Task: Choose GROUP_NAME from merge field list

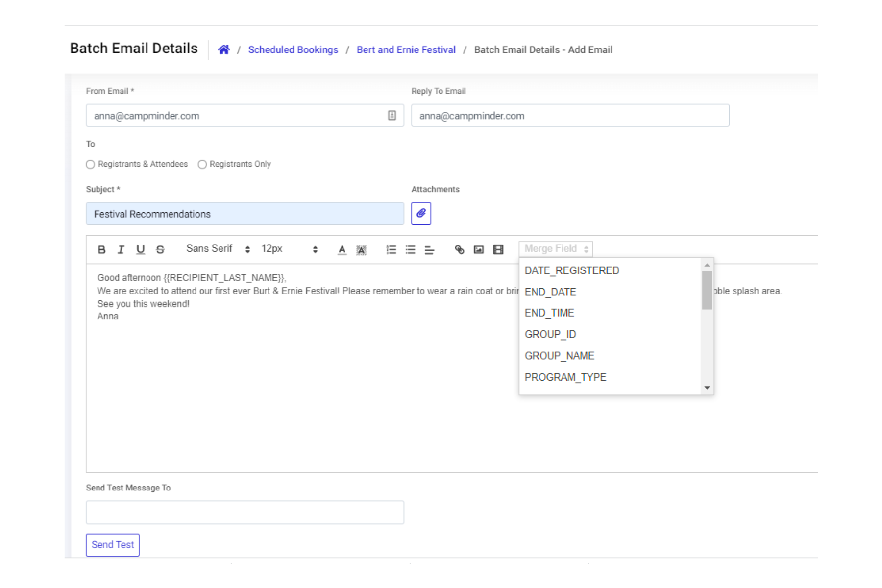Action: click(559, 356)
